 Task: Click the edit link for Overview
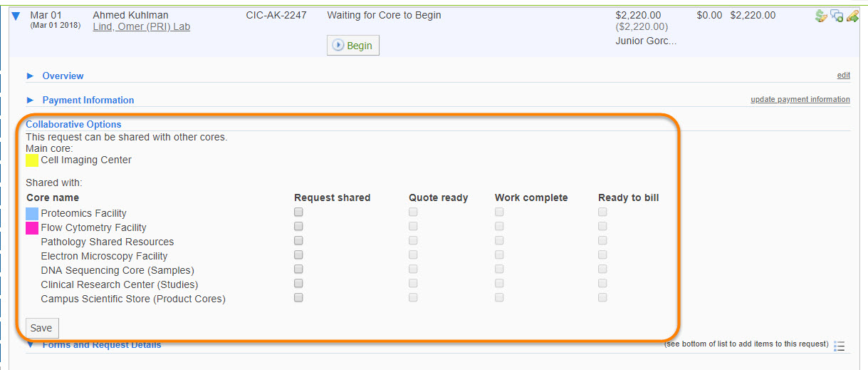pyautogui.click(x=843, y=76)
